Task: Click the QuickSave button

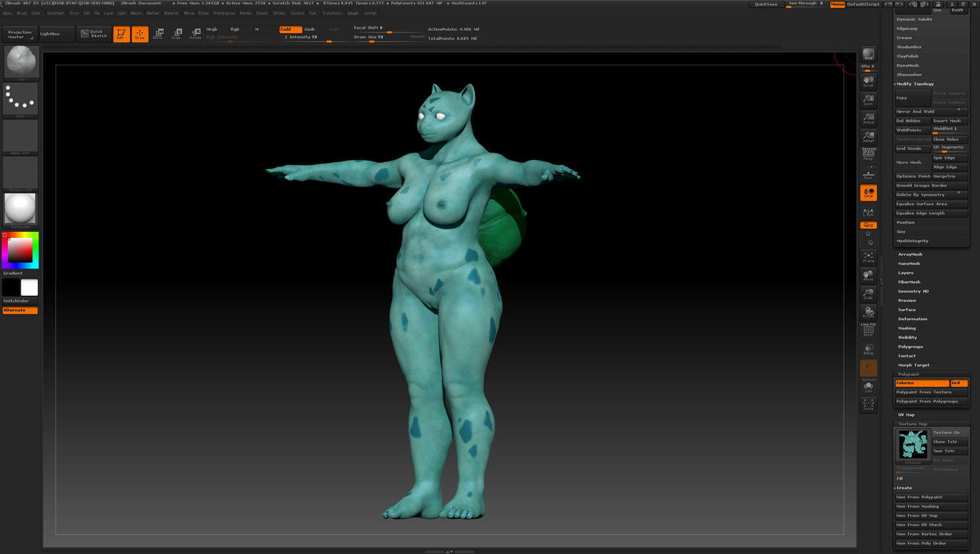Action: [x=766, y=4]
